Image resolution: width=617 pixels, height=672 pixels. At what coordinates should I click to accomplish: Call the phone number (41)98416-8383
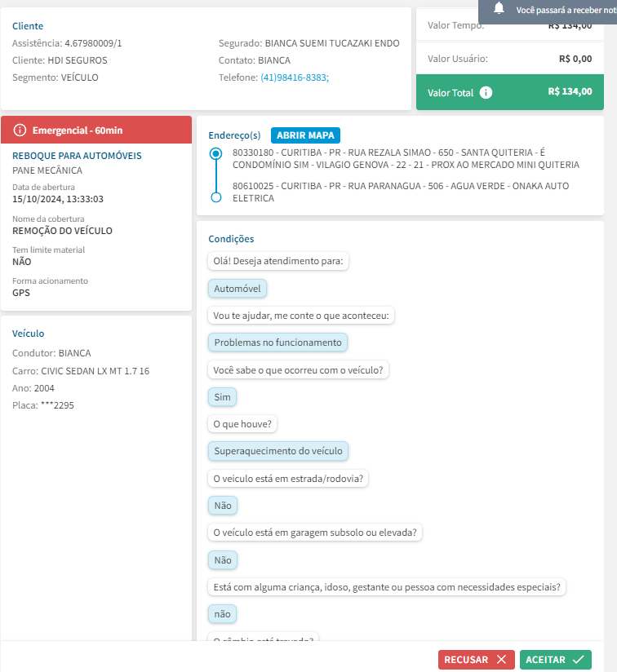pos(294,77)
